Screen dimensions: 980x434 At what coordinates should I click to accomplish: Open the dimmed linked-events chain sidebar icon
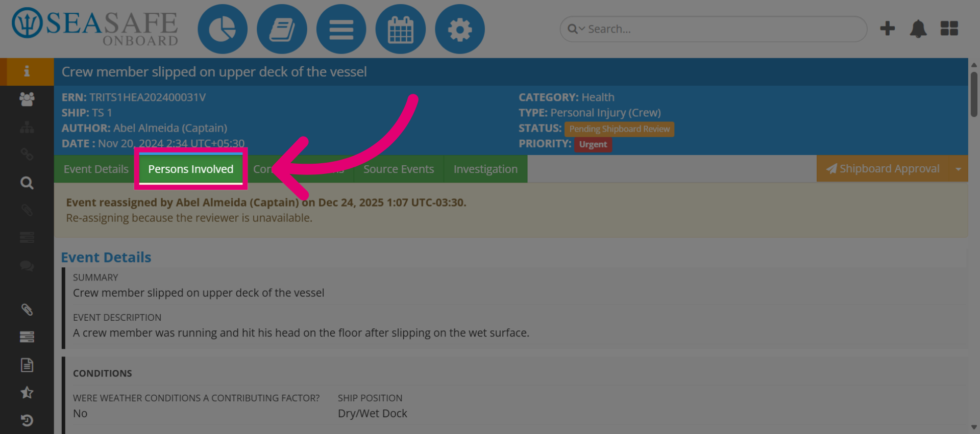tap(27, 154)
